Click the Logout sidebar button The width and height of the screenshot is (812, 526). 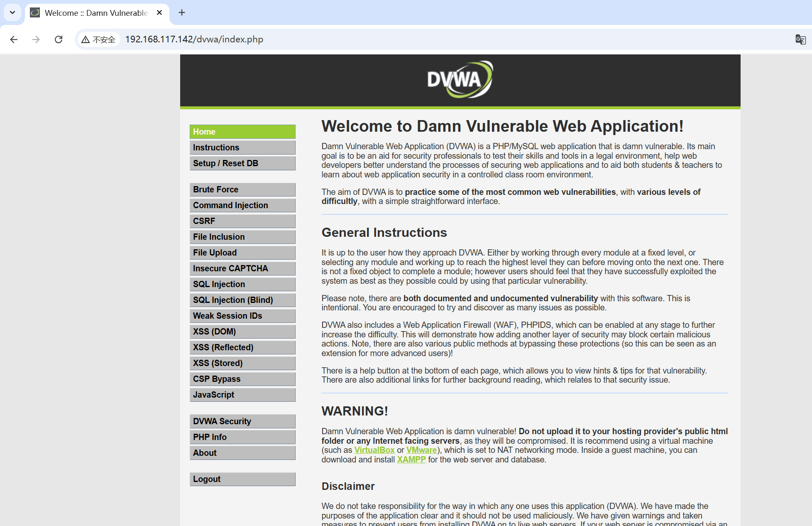pyautogui.click(x=242, y=479)
